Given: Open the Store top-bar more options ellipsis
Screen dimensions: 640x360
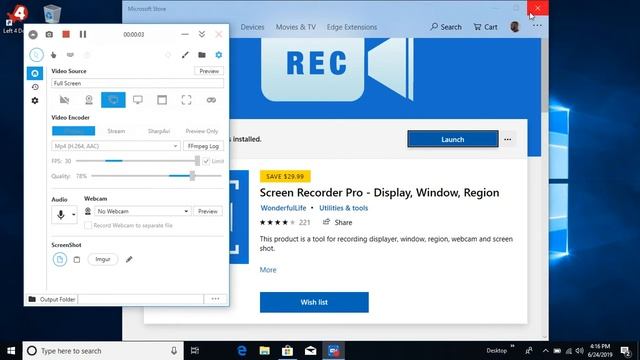Looking at the screenshot, I should pos(537,26).
